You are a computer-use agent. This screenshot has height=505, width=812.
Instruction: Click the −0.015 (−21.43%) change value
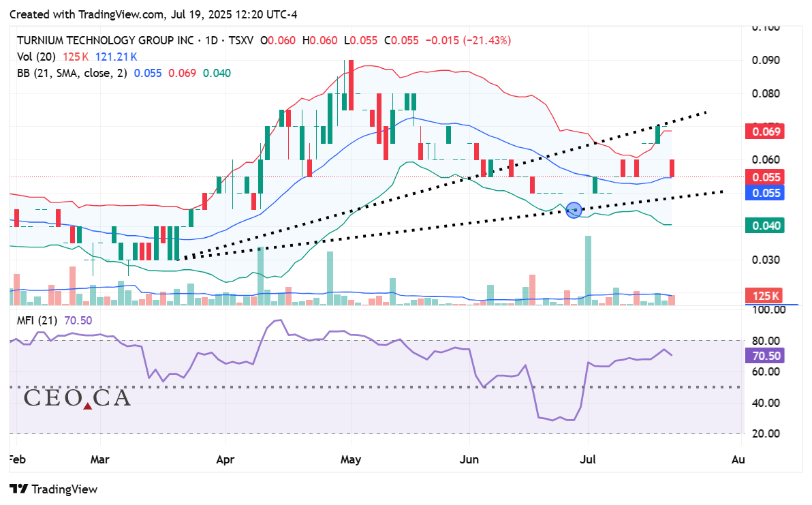tap(468, 40)
